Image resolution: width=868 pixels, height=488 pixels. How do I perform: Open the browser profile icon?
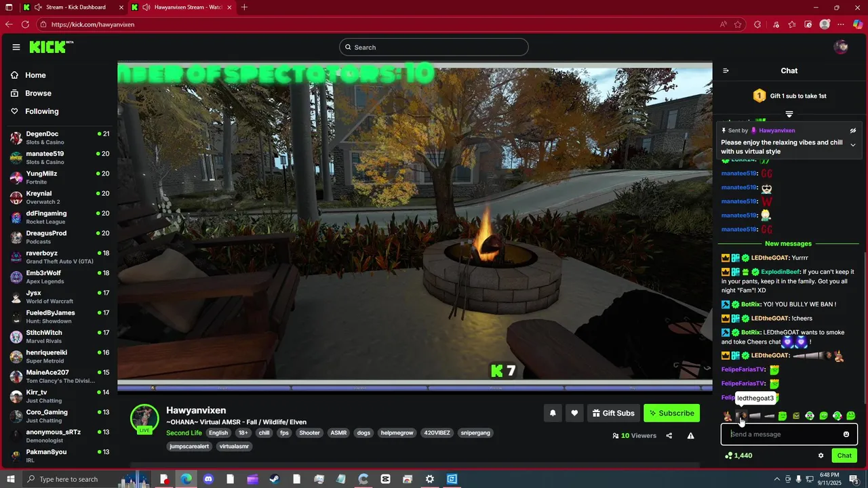825,24
